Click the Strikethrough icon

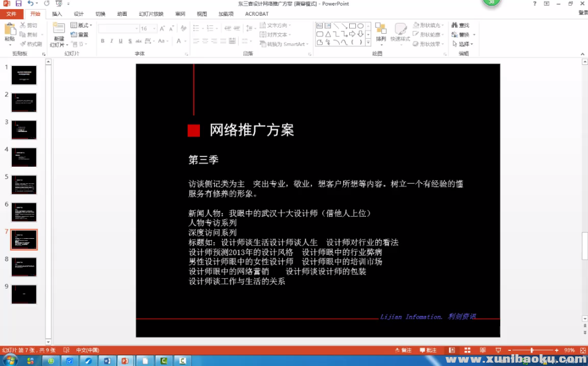130,41
